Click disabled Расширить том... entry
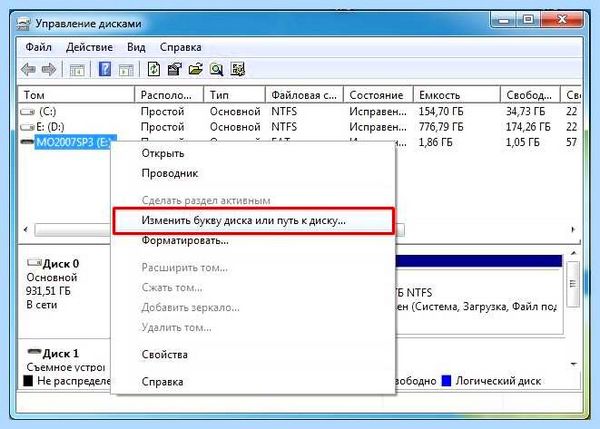This screenshot has width=600, height=429. tap(253, 267)
